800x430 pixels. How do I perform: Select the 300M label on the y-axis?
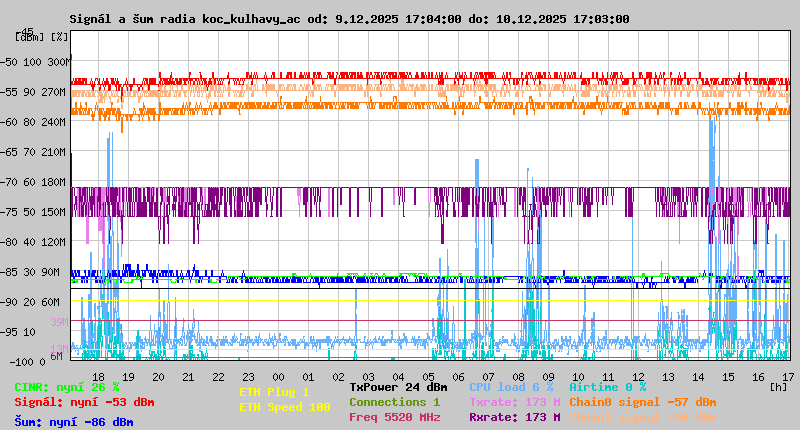pos(60,62)
